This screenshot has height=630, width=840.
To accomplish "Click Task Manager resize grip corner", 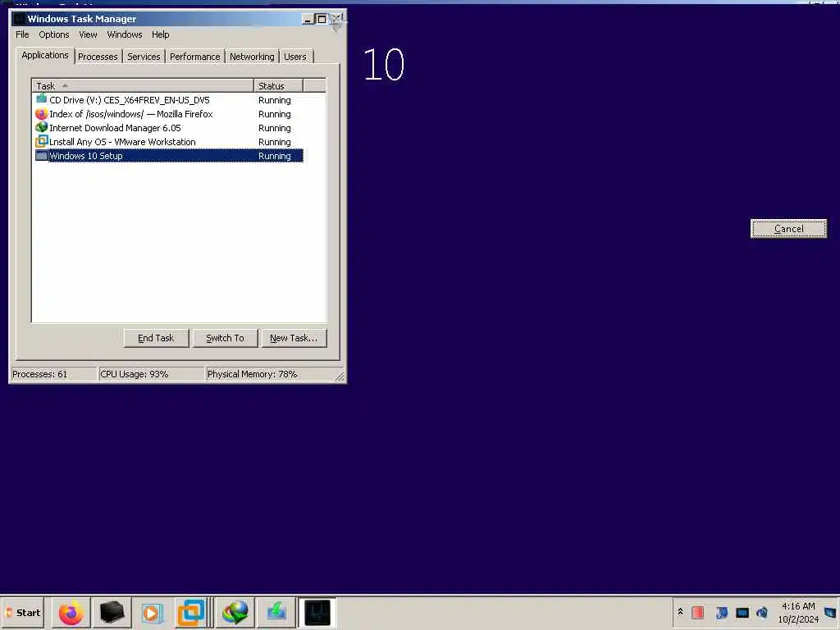I will [x=340, y=376].
